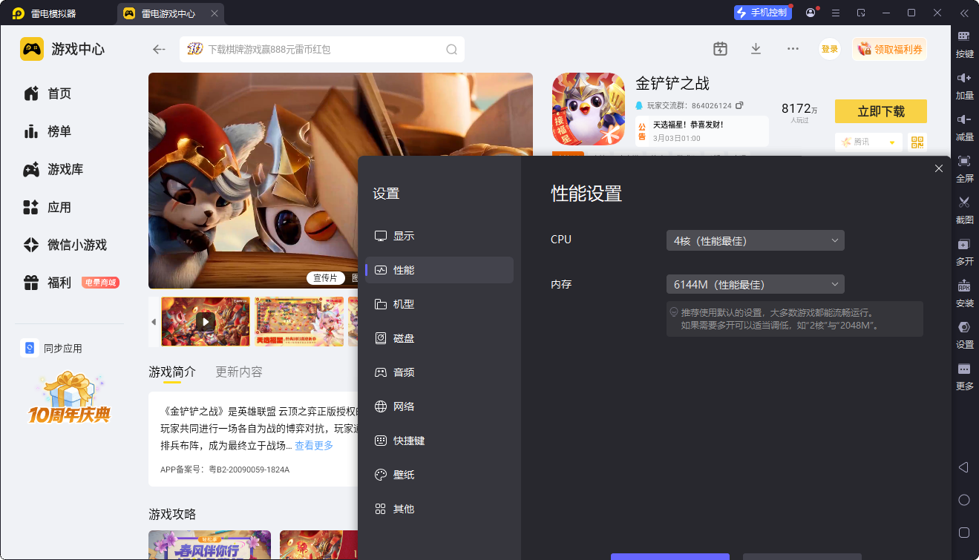
Task: Click the 加量 volume up icon
Action: click(x=964, y=78)
